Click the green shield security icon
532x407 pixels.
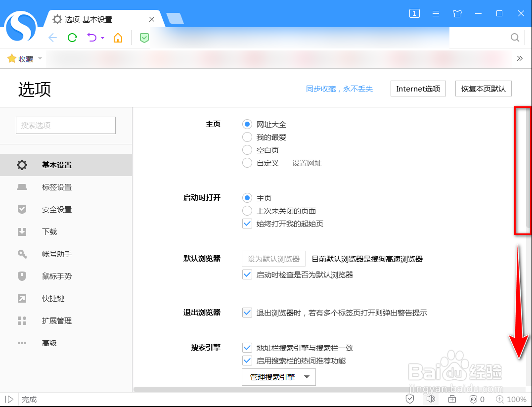tap(144, 38)
